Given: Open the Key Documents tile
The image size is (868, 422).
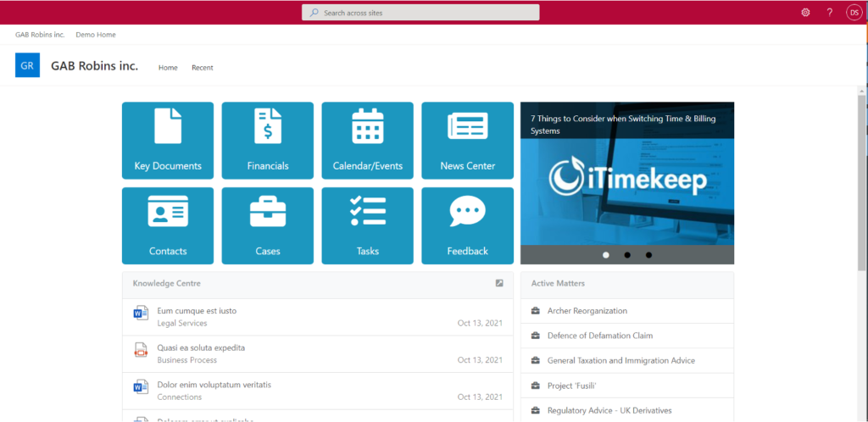Looking at the screenshot, I should tap(168, 141).
